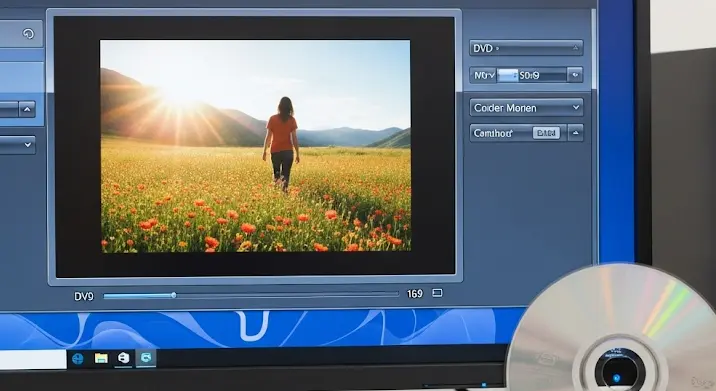Click the N0v label selector
The width and height of the screenshot is (716, 391).
[484, 75]
